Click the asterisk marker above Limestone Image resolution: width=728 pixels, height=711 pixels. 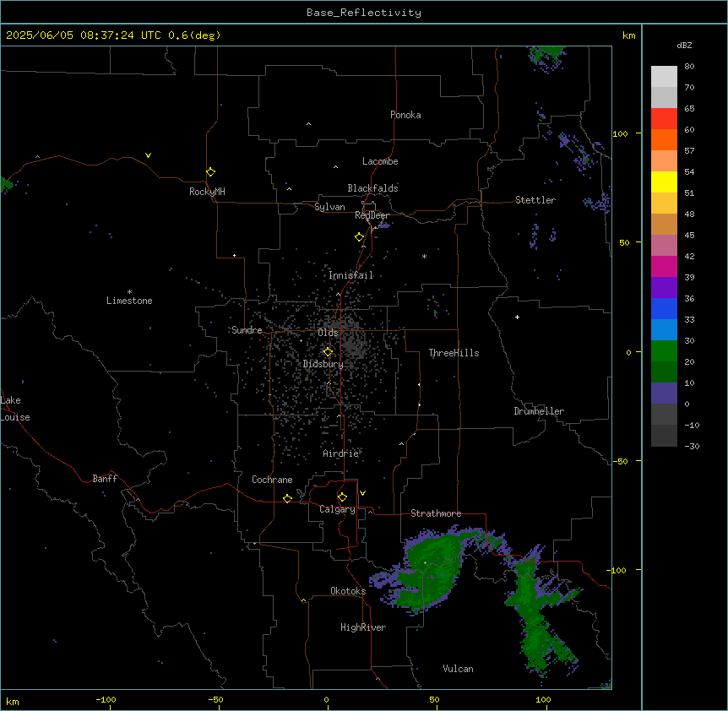(129, 292)
